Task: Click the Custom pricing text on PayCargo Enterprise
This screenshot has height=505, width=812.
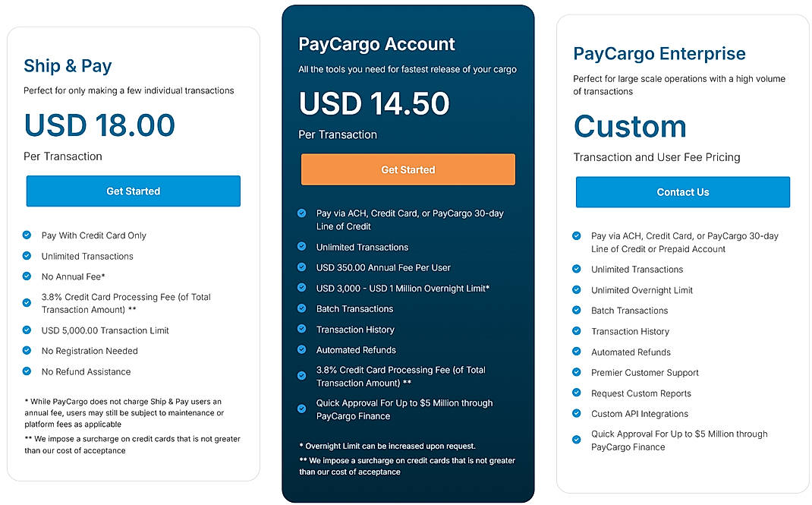Action: [x=630, y=127]
